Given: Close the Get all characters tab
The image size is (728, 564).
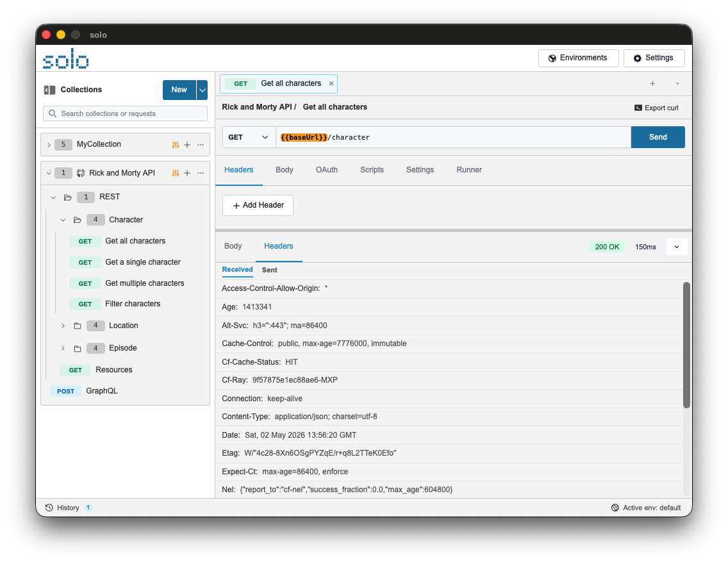Looking at the screenshot, I should point(331,83).
